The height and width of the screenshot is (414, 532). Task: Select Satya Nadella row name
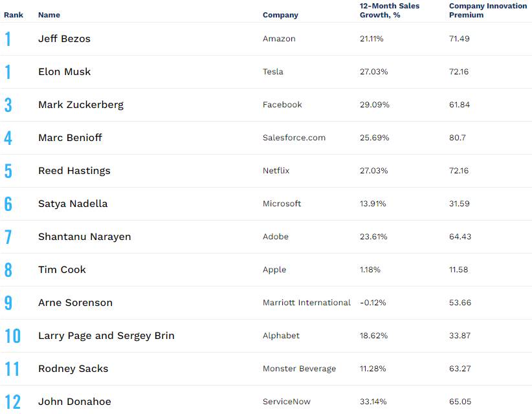72,204
